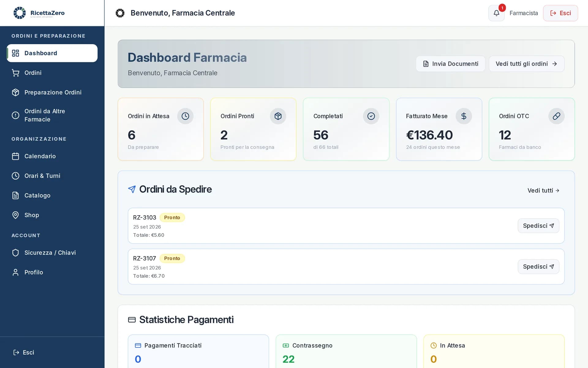
Task: Go to Profilo page
Action: 52,272
